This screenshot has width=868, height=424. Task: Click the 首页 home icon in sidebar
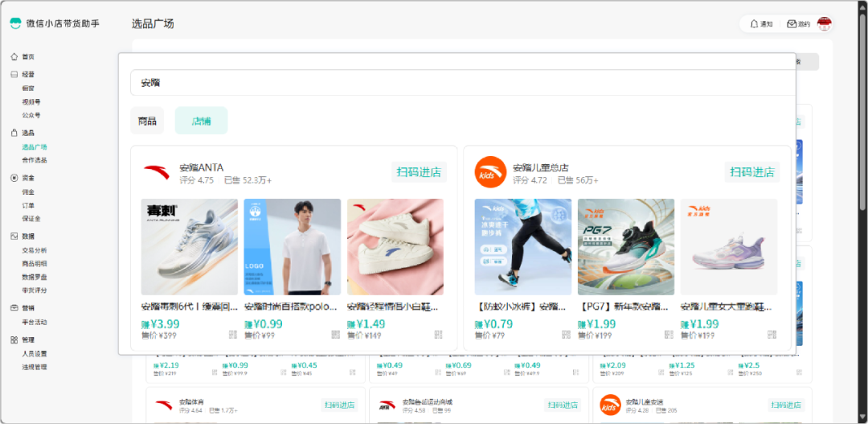pyautogui.click(x=14, y=56)
